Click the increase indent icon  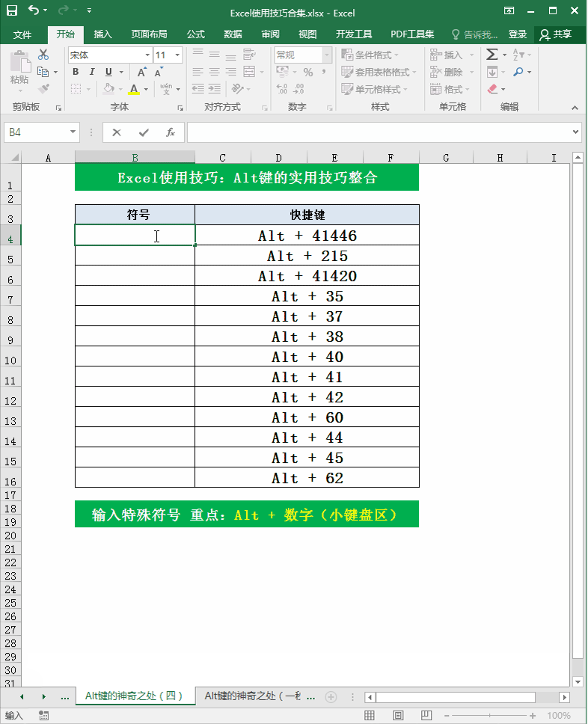click(214, 89)
